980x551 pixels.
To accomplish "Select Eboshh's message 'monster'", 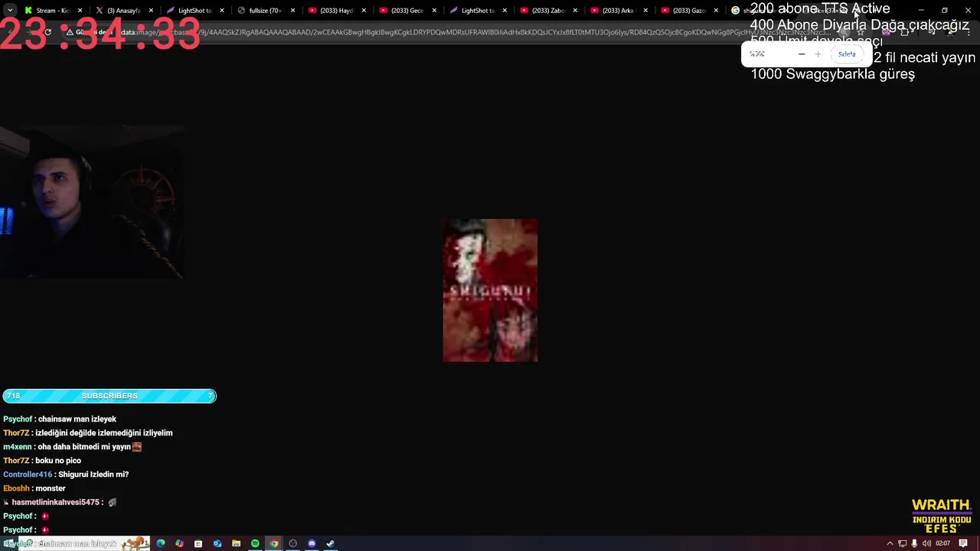I will click(x=51, y=488).
